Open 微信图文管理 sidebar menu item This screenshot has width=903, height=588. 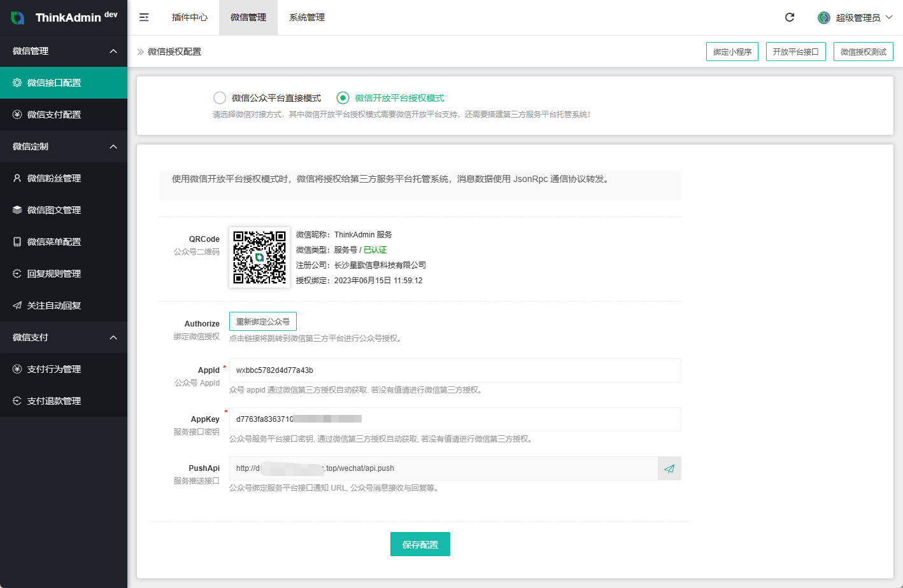[64, 210]
